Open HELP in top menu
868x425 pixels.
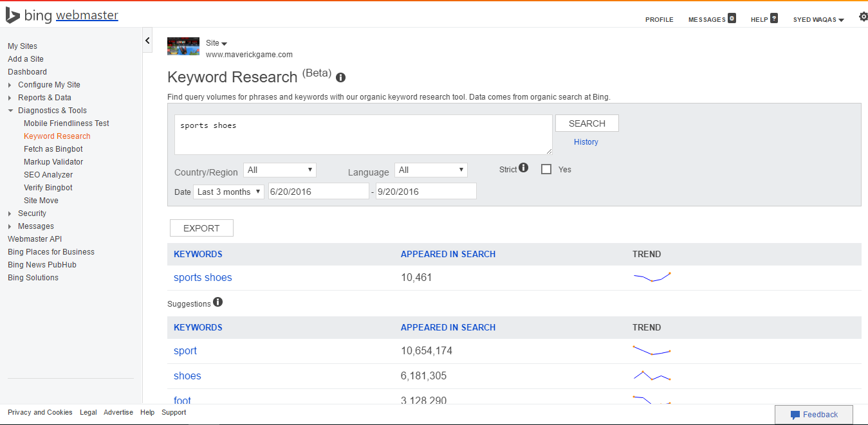(759, 19)
